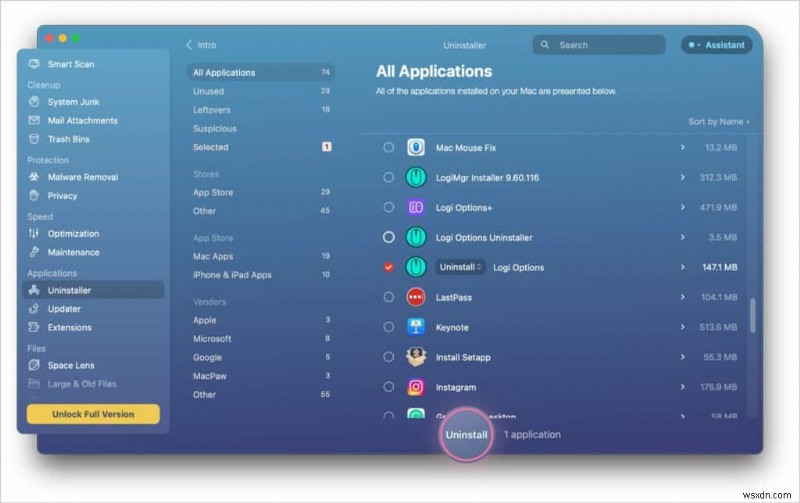Click the round Uninstall button
The image size is (800, 503).
[466, 435]
